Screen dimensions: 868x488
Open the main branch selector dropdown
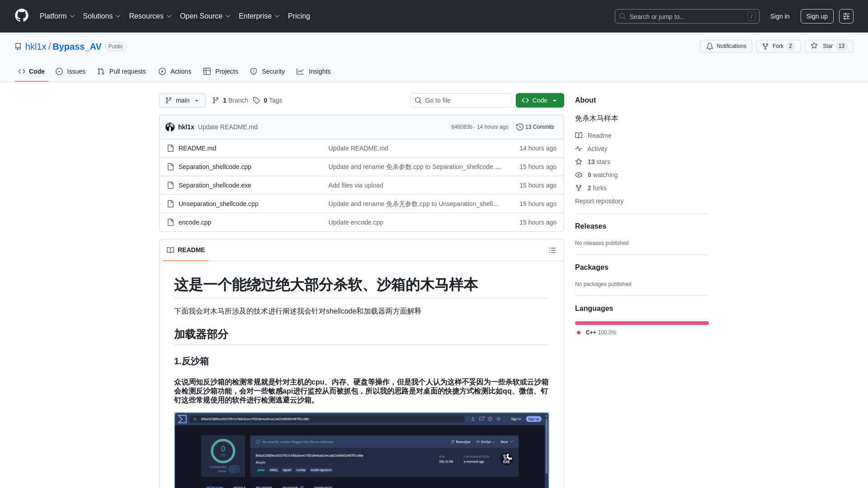[x=182, y=100]
